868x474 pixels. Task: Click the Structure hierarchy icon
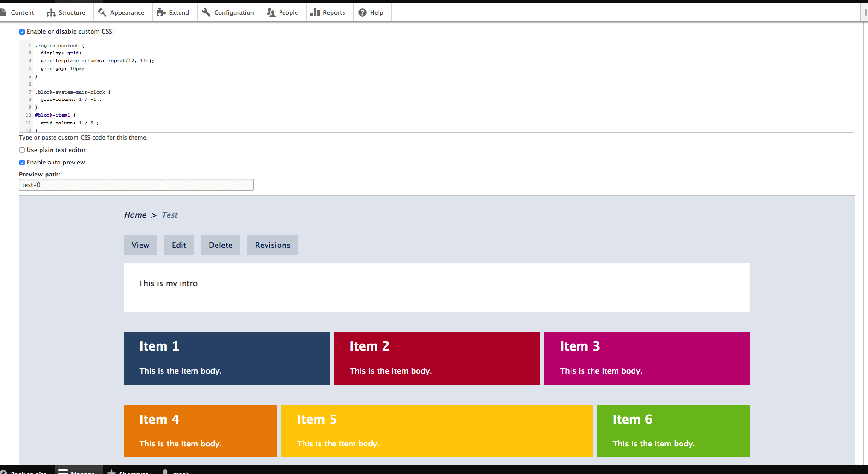51,12
